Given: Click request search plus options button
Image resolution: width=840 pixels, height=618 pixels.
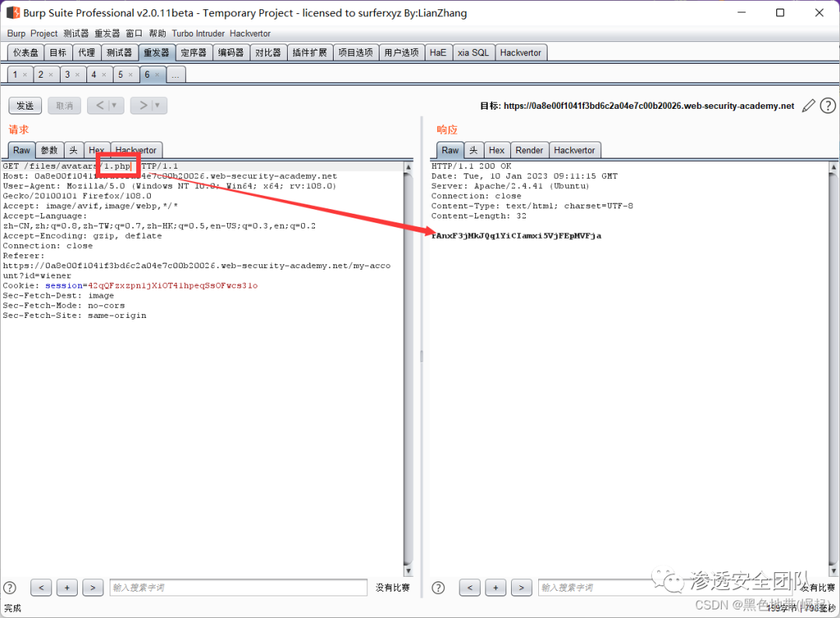Looking at the screenshot, I should point(67,588).
